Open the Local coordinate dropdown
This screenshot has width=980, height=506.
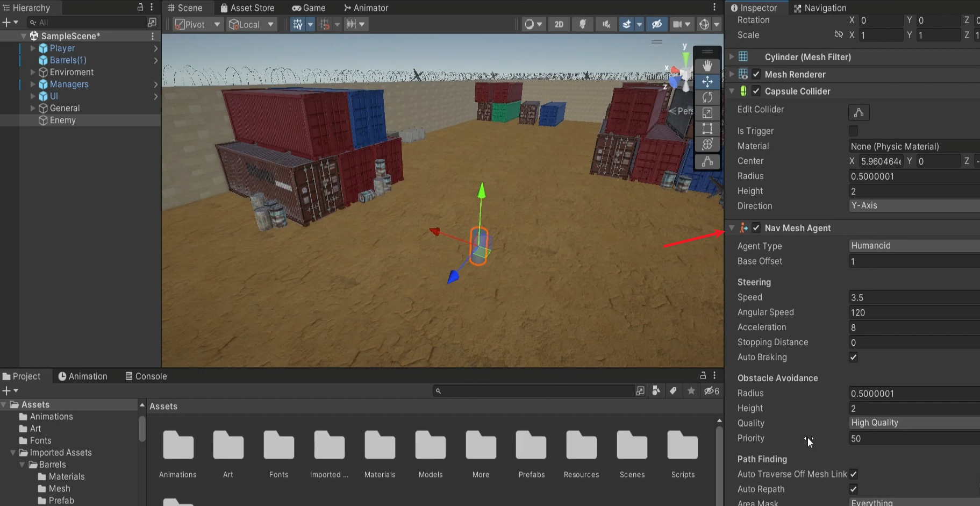click(x=251, y=24)
